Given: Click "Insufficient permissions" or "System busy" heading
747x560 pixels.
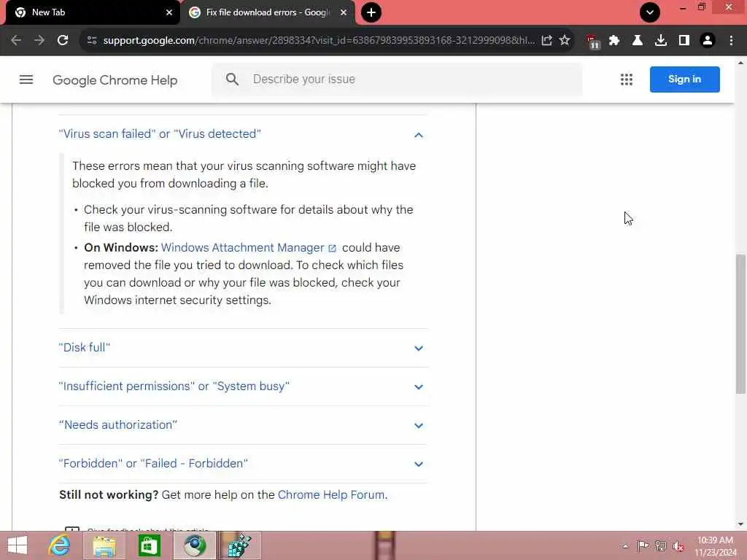Looking at the screenshot, I should pos(174,386).
